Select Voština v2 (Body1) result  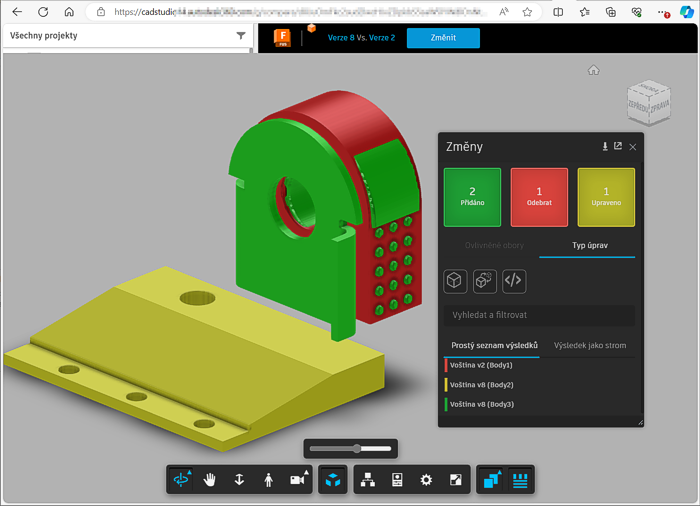481,366
